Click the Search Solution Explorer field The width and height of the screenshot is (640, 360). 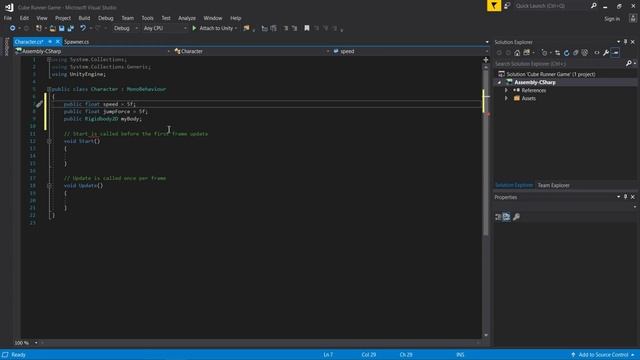560,64
